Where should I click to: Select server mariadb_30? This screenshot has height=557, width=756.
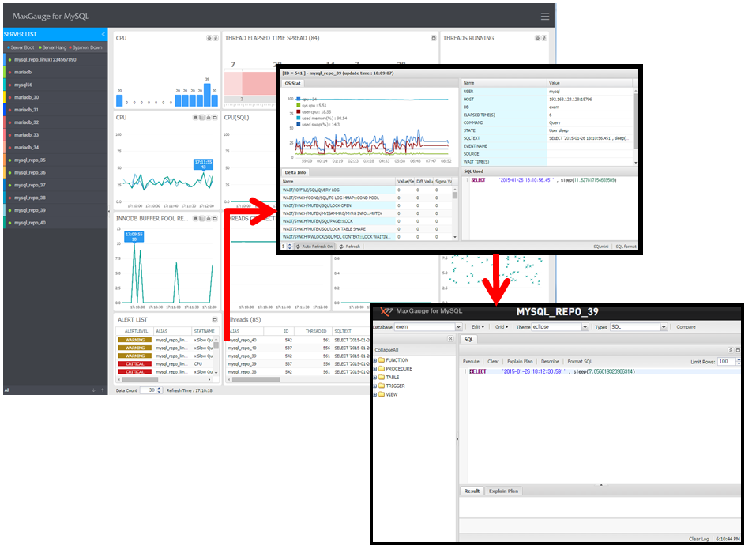click(x=55, y=97)
